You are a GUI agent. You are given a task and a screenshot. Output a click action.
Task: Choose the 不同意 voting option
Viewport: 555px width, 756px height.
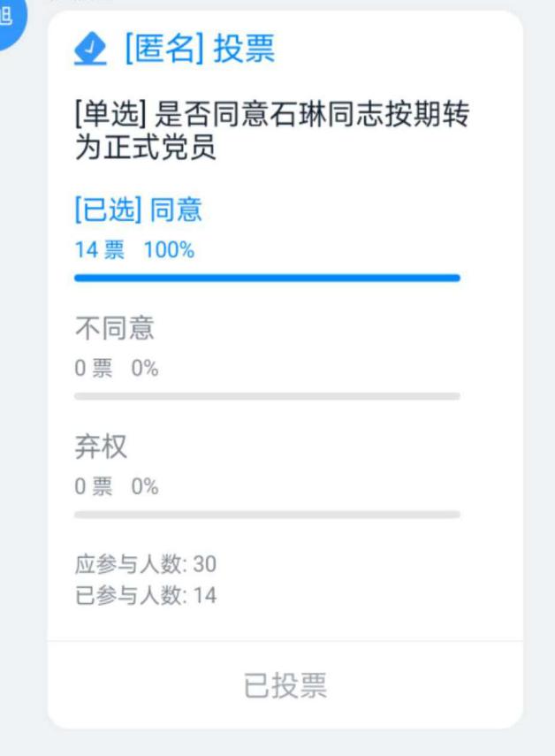(115, 328)
